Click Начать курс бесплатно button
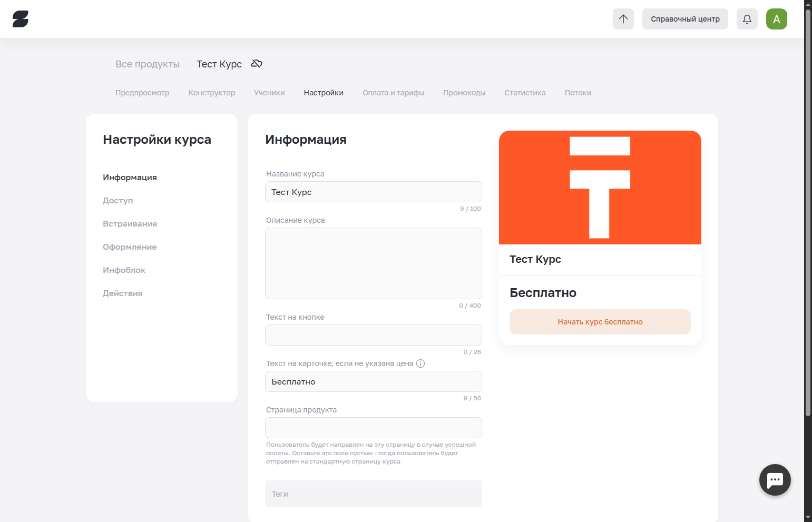Screen dimensions: 812x522 tap(600, 322)
